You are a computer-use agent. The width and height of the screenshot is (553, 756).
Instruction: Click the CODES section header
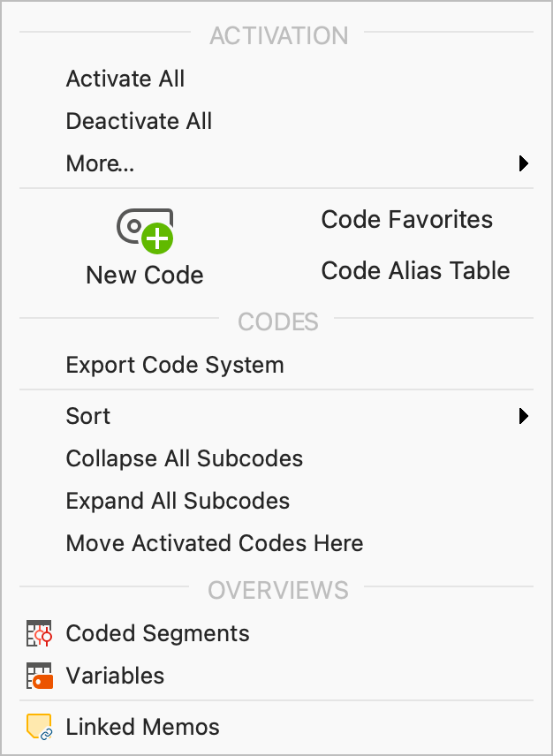[x=277, y=321]
